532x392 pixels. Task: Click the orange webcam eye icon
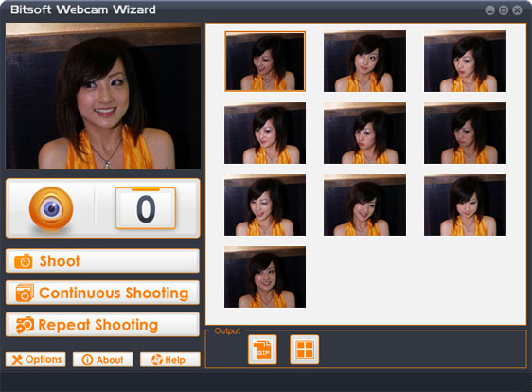coord(51,208)
